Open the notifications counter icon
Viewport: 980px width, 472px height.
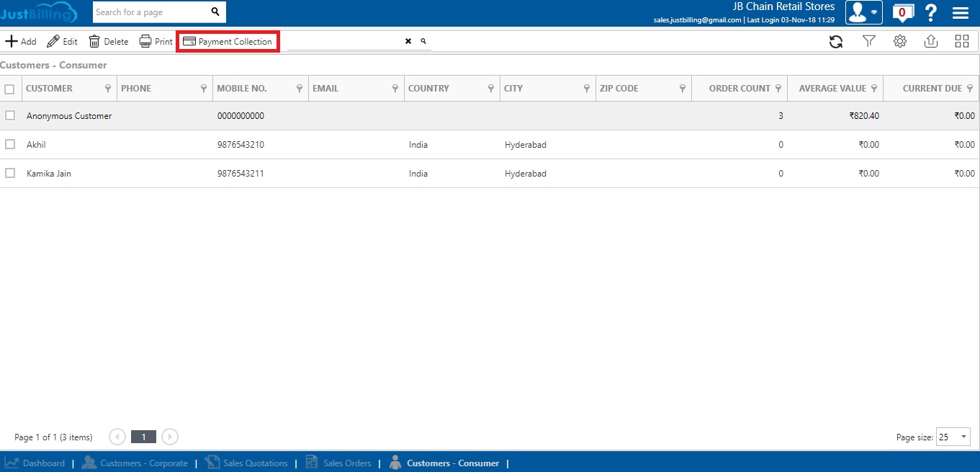pyautogui.click(x=902, y=12)
